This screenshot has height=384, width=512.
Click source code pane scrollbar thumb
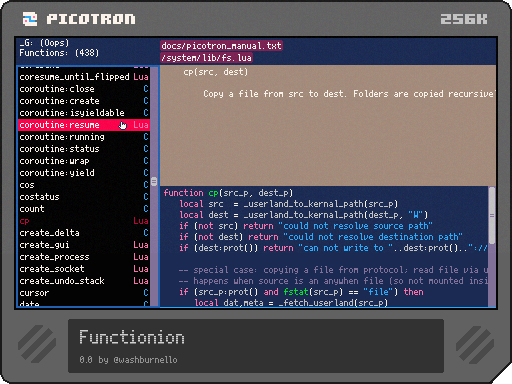pos(492,215)
